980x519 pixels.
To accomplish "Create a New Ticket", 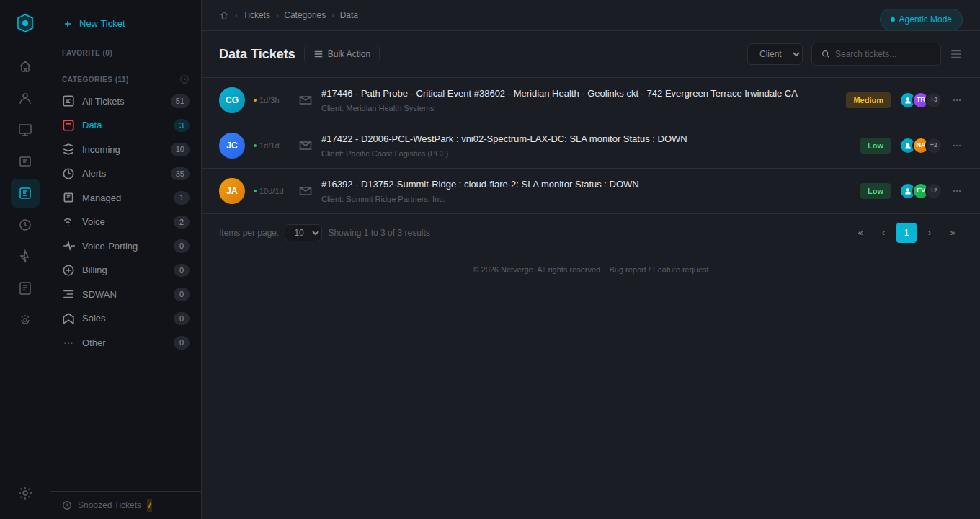I will coord(94,23).
